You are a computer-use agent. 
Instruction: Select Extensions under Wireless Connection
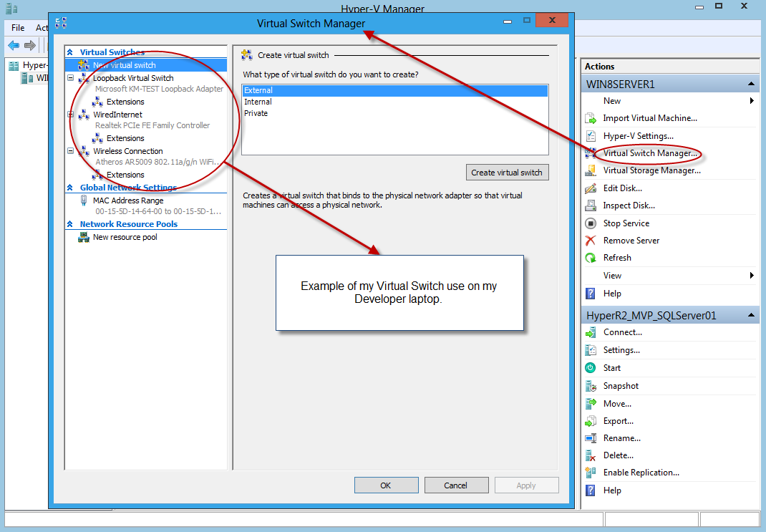(x=125, y=175)
